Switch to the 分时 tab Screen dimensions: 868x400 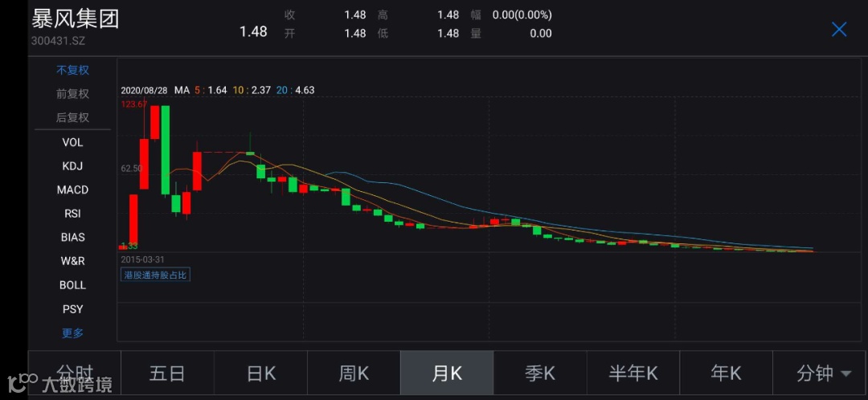pos(74,373)
